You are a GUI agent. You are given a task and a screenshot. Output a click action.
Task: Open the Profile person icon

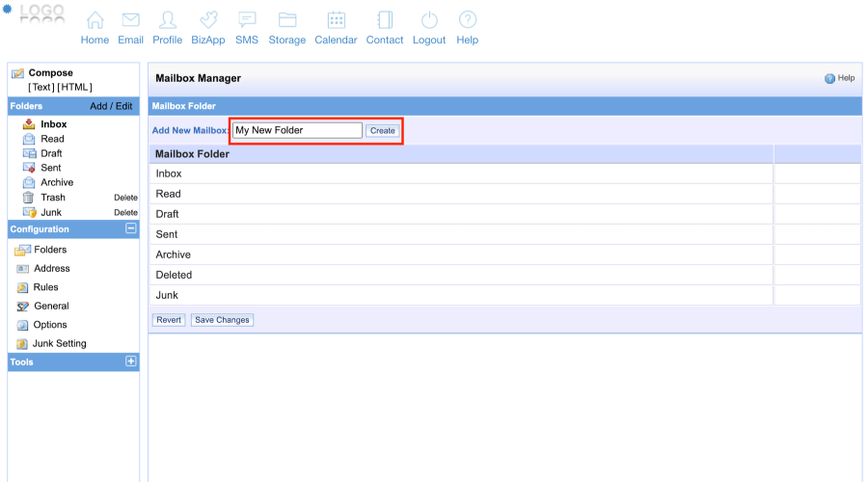click(x=167, y=20)
